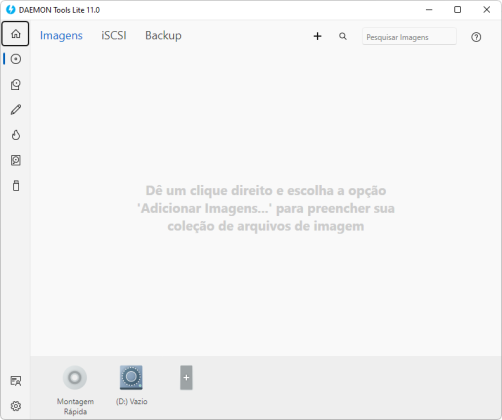
Task: Open the license card icon in sidebar
Action: [16, 381]
